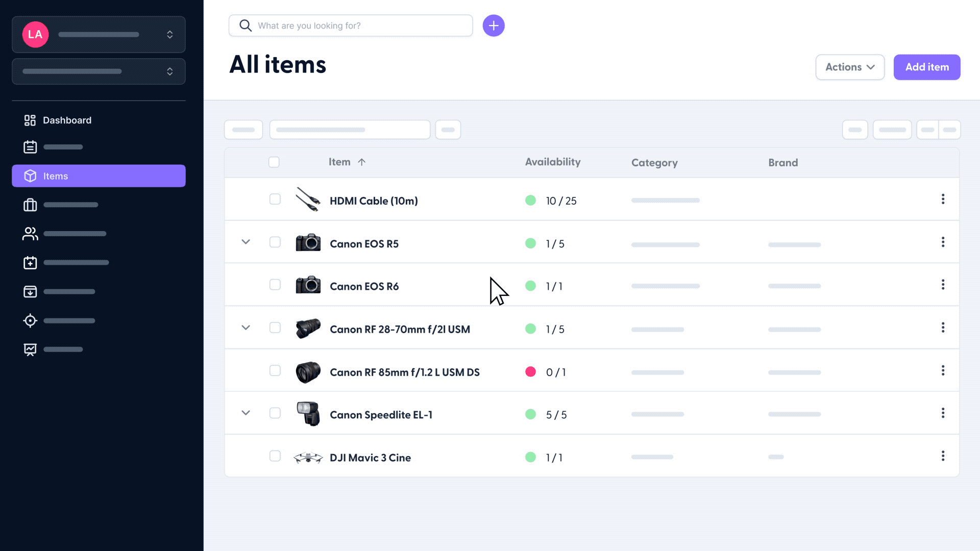
Task: Open the calendar plus sidebar icon
Action: 30,263
